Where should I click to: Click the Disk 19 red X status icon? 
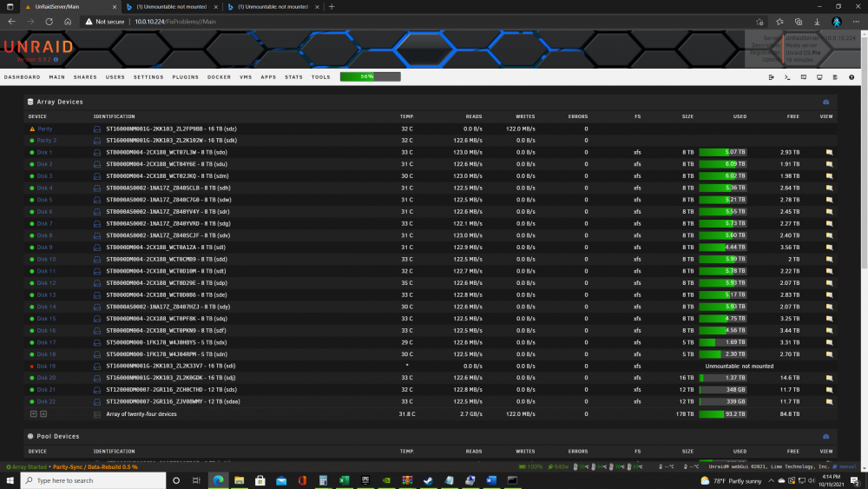(32, 367)
